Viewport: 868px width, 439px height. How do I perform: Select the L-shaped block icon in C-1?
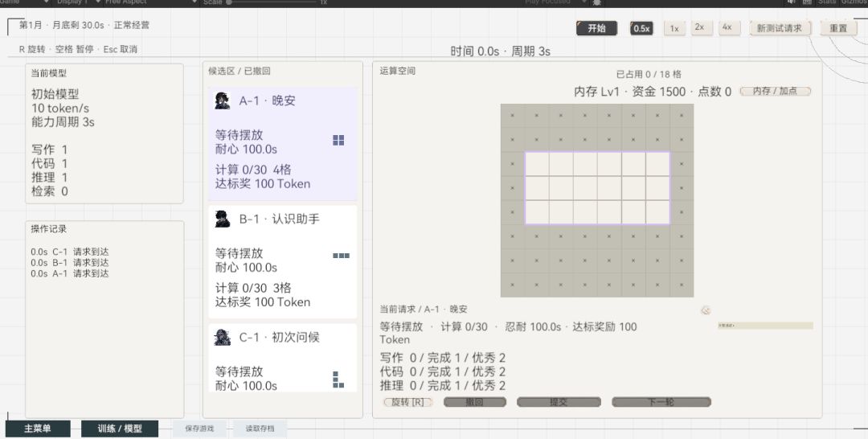(x=338, y=380)
